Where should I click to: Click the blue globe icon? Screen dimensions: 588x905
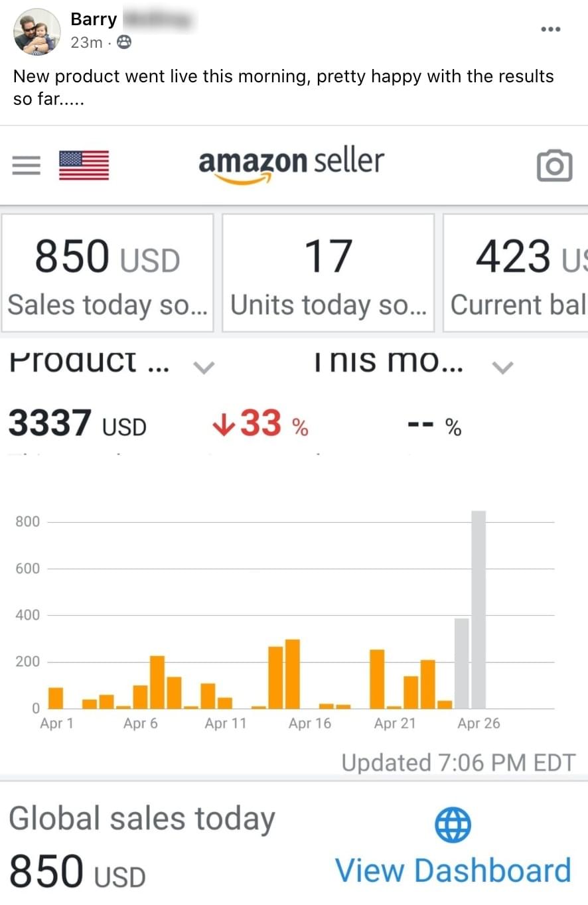(x=453, y=825)
